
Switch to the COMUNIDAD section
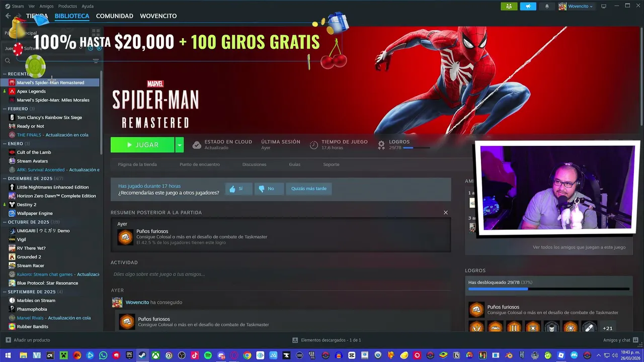point(115,16)
